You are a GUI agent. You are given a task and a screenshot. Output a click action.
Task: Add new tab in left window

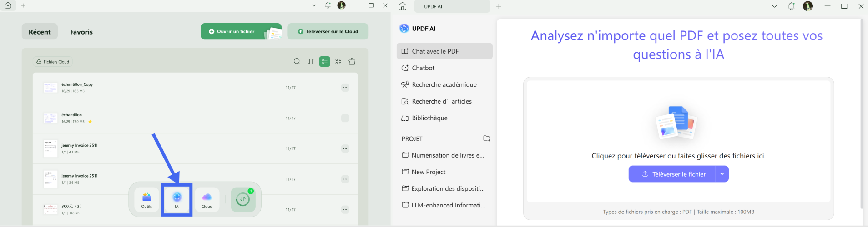click(23, 5)
